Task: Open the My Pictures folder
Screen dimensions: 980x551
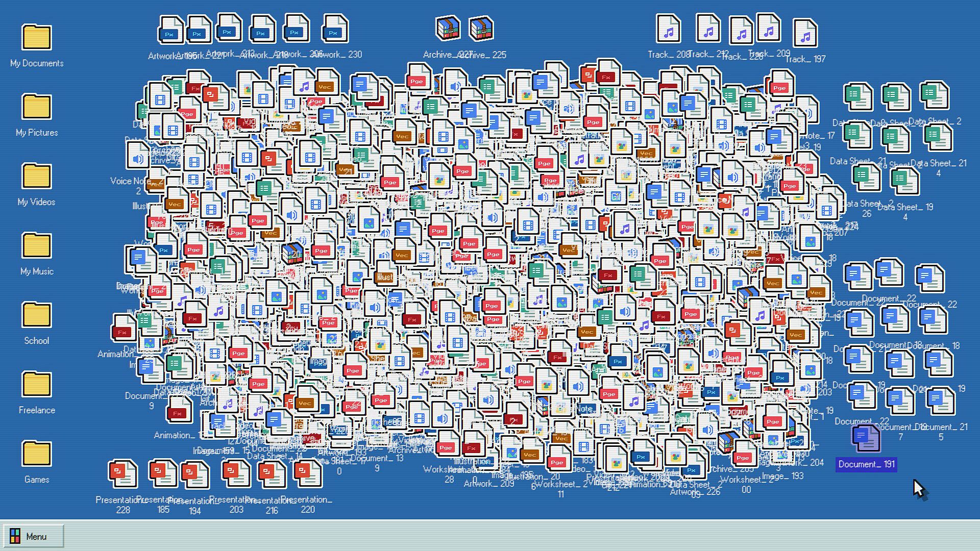Action: (x=37, y=107)
